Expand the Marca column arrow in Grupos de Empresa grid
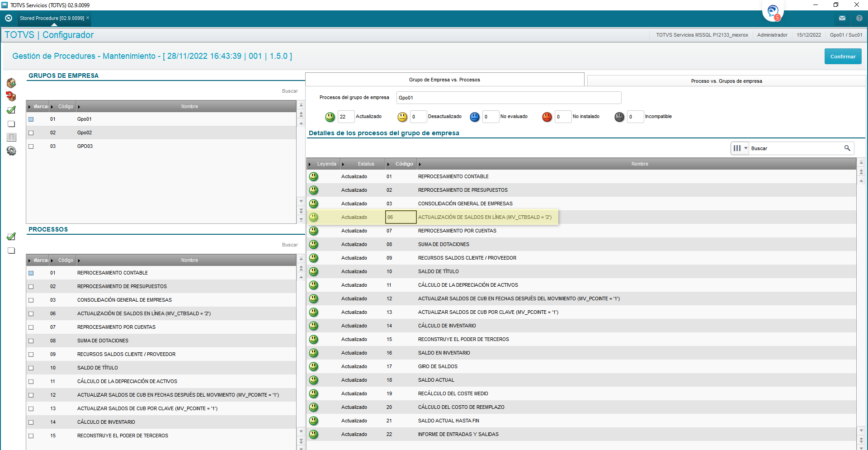The height and width of the screenshot is (450, 868). tap(29, 107)
